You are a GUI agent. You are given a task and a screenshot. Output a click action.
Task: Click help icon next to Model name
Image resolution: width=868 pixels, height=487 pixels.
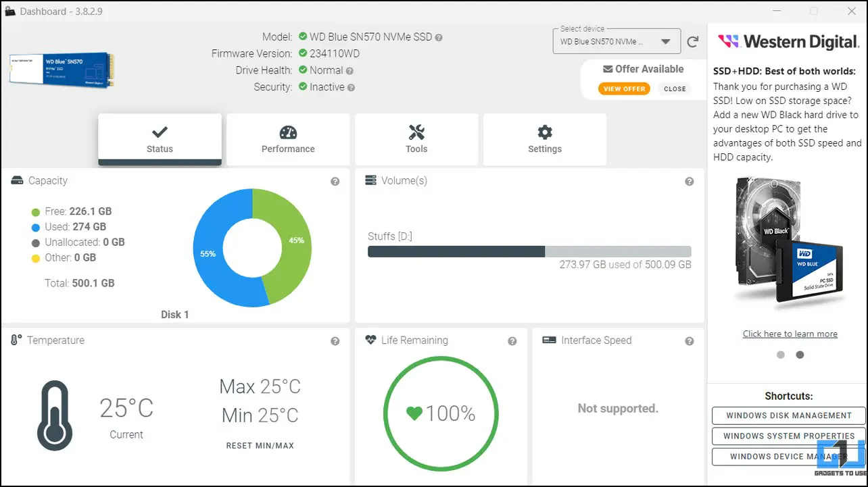439,37
